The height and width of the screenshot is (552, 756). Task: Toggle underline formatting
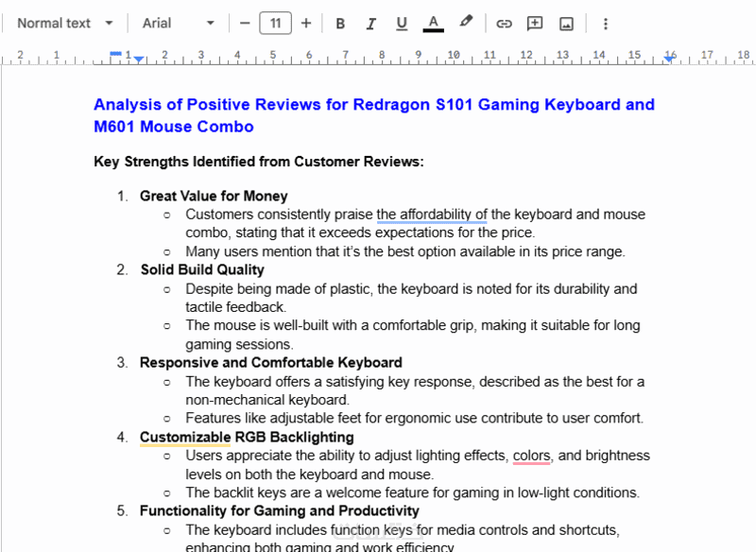(x=401, y=23)
